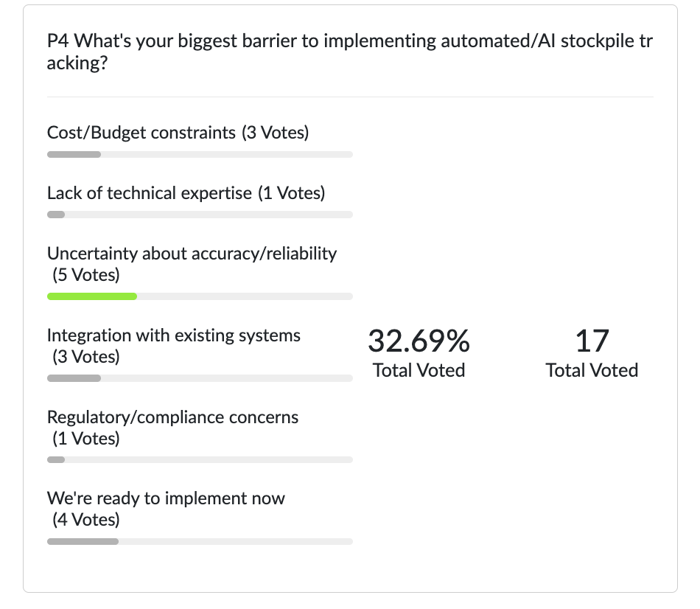The width and height of the screenshot is (700, 609).
Task: Select the Regulatory/compliance concerns option
Action: point(172,417)
